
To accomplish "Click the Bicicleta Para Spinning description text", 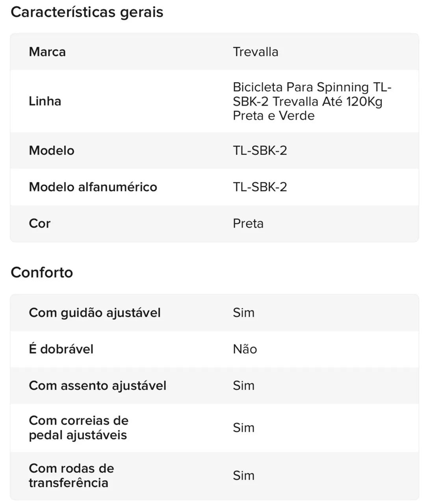I will (x=312, y=101).
